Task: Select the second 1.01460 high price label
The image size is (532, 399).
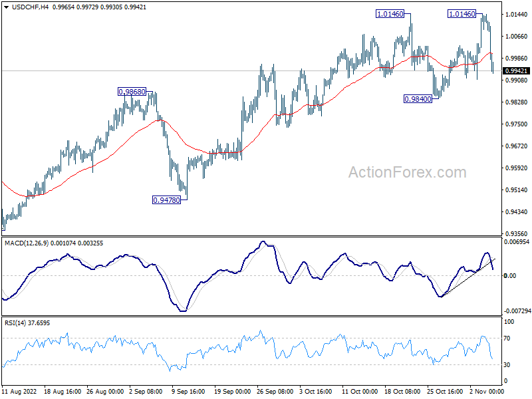Action: tap(462, 14)
